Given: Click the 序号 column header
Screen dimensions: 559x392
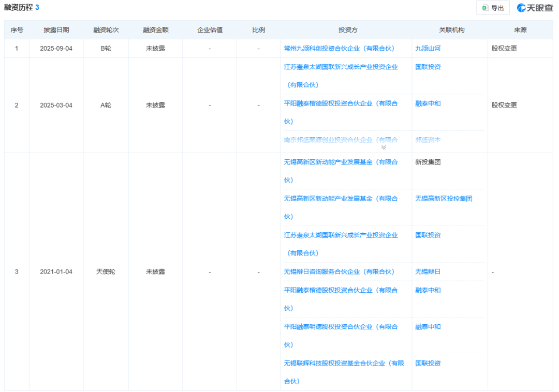Looking at the screenshot, I should [17, 30].
